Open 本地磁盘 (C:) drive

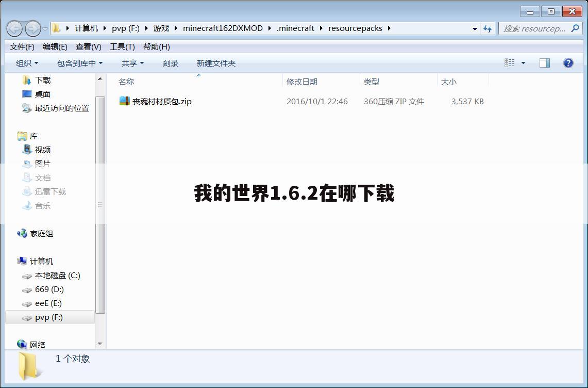57,276
